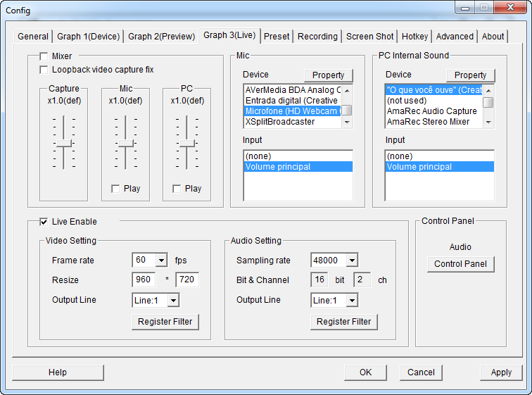This screenshot has height=395, width=532.
Task: Click the Mic device list scrollbar thumb
Action: [x=347, y=111]
